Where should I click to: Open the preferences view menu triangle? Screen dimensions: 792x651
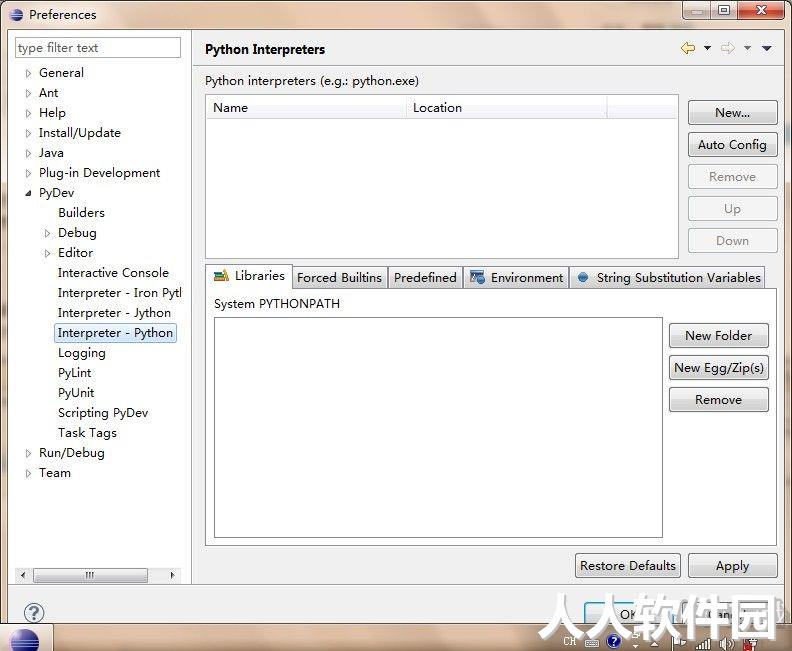[767, 48]
